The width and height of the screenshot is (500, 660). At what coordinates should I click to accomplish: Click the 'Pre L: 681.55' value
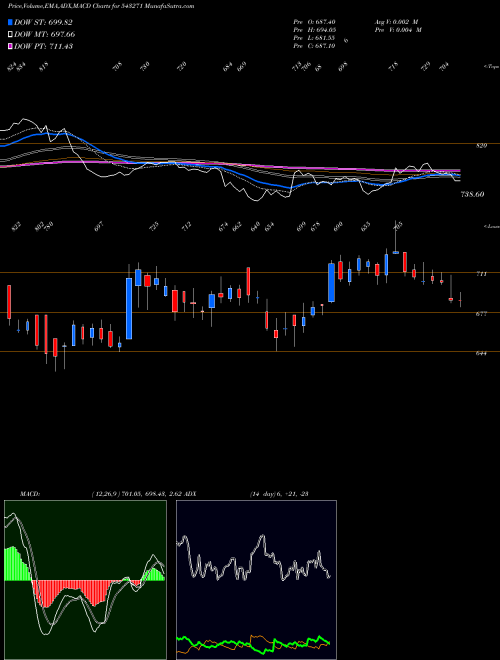click(x=314, y=38)
